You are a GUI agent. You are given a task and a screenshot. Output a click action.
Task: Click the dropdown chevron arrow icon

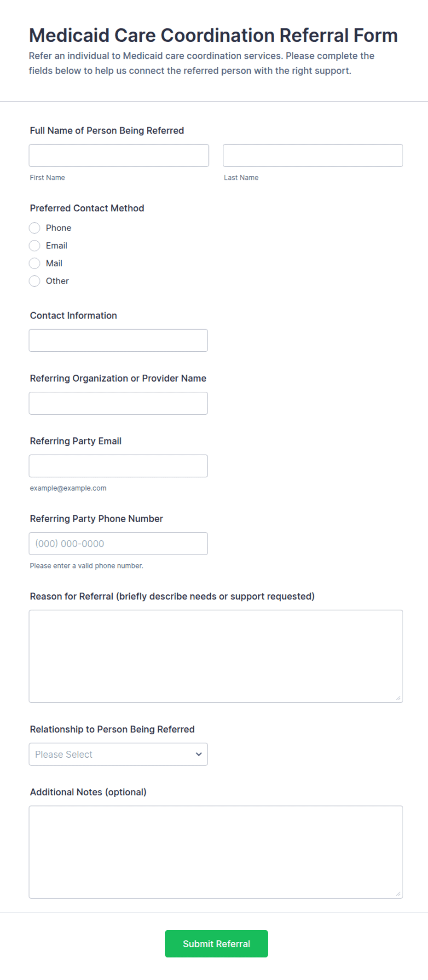(x=199, y=754)
